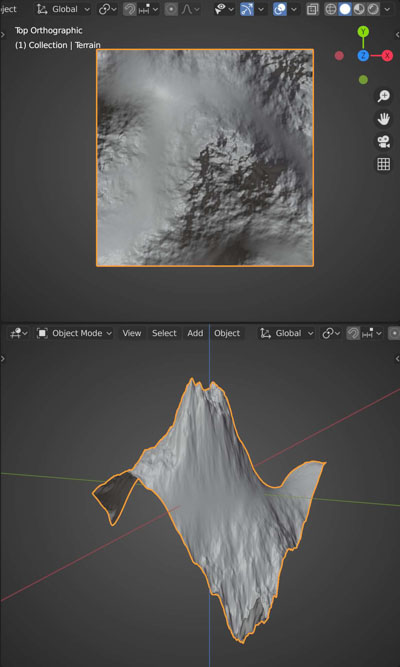The height and width of the screenshot is (667, 400).
Task: Open Global orientation dropdown in bottom viewport
Action: (287, 333)
